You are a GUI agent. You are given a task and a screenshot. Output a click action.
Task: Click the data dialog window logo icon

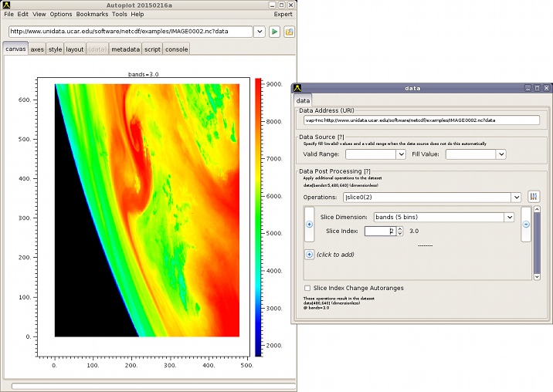(297, 88)
